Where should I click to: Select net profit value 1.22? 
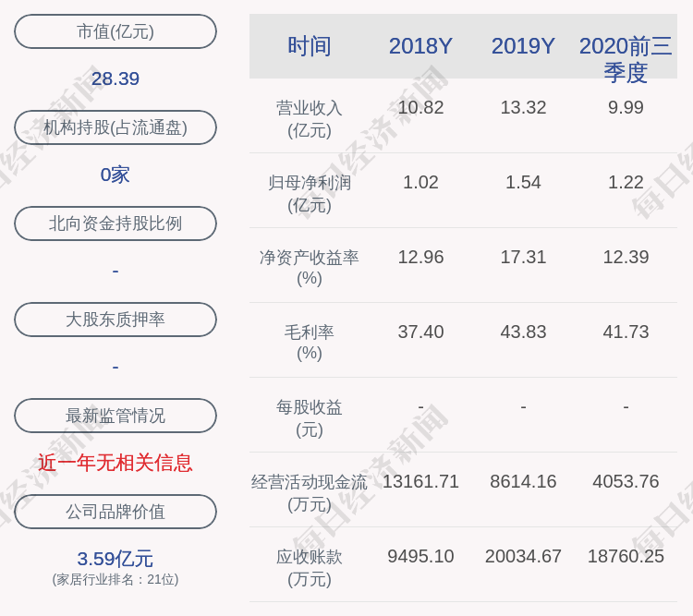[626, 182]
